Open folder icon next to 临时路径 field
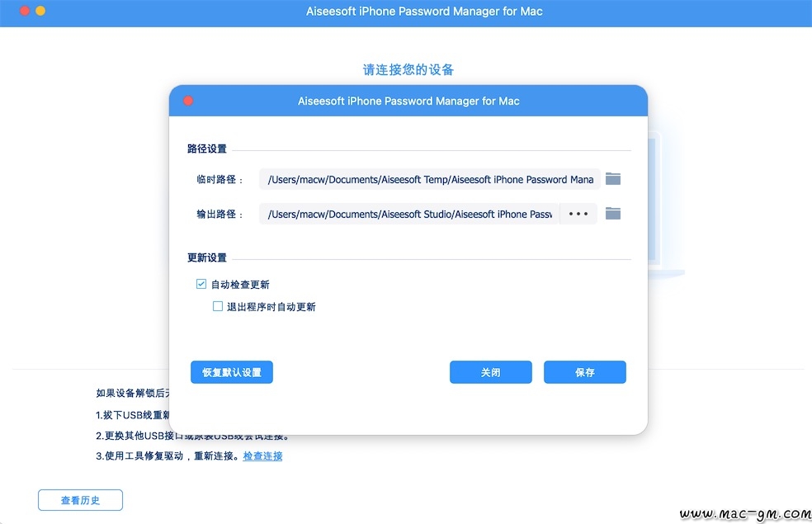The image size is (812, 524). pyautogui.click(x=613, y=179)
